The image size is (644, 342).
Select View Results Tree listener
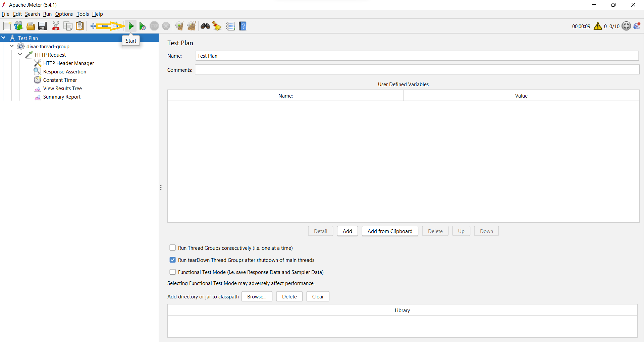[62, 89]
